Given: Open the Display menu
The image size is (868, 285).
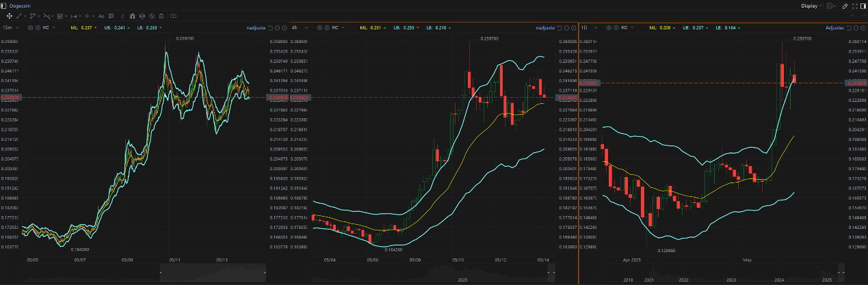Looking at the screenshot, I should tap(812, 5).
